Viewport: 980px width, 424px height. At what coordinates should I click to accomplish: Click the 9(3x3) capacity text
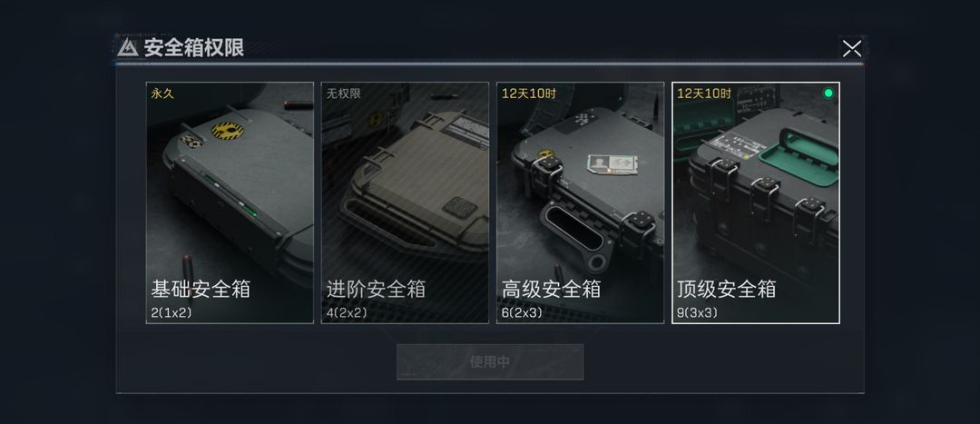click(698, 312)
